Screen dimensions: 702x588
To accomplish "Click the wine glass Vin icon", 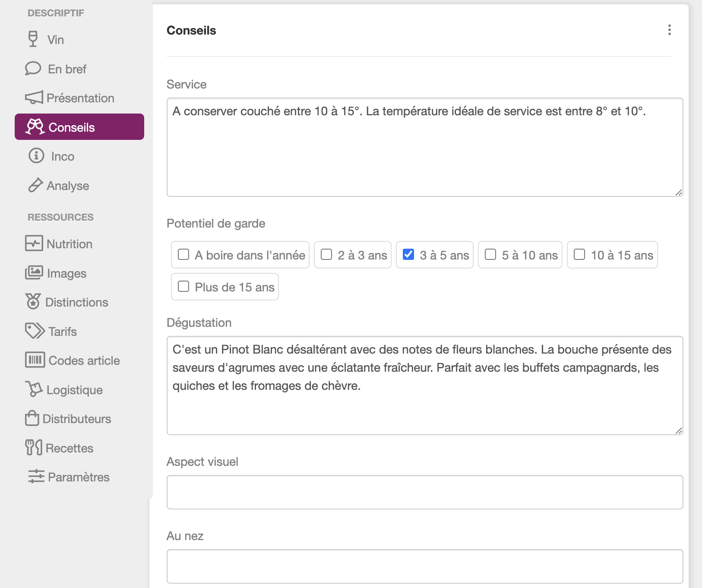I will pyautogui.click(x=33, y=39).
